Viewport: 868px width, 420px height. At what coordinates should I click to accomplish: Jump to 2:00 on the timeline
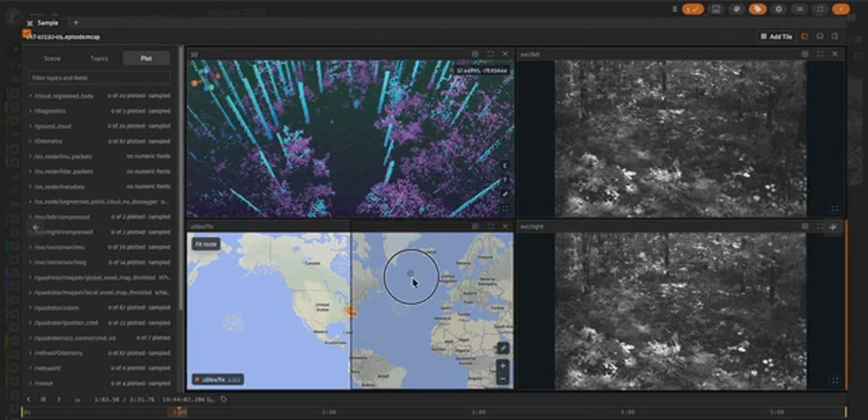point(328,412)
